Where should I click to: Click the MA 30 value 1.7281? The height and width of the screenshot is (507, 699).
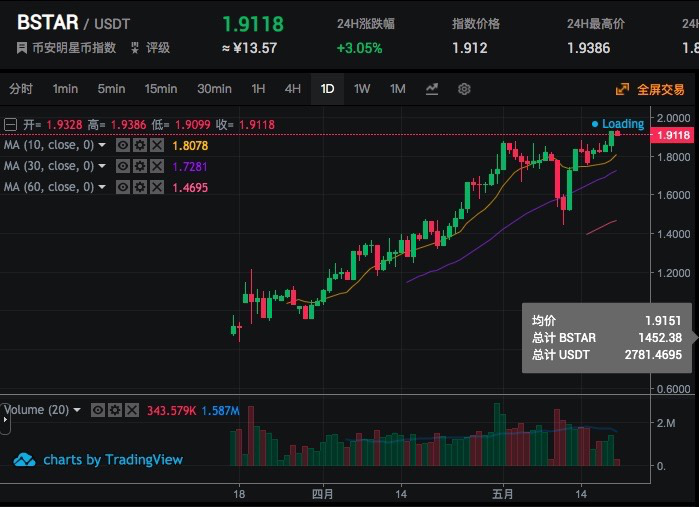[x=190, y=167]
